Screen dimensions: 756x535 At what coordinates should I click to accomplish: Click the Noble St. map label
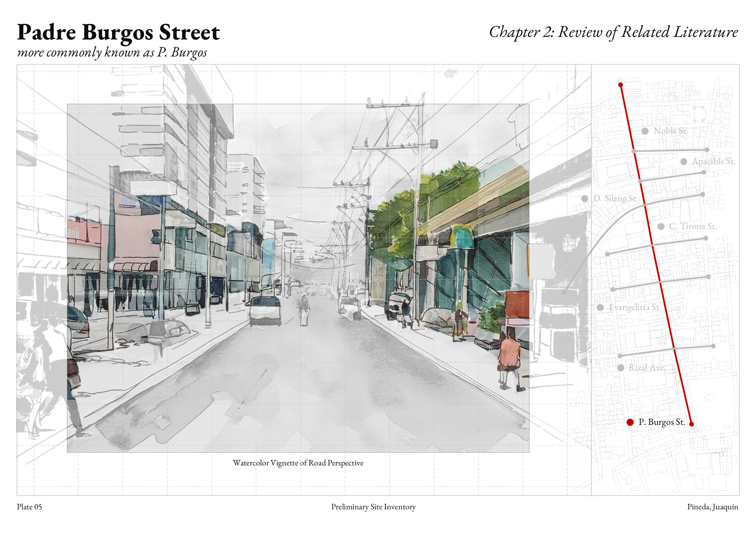point(670,131)
